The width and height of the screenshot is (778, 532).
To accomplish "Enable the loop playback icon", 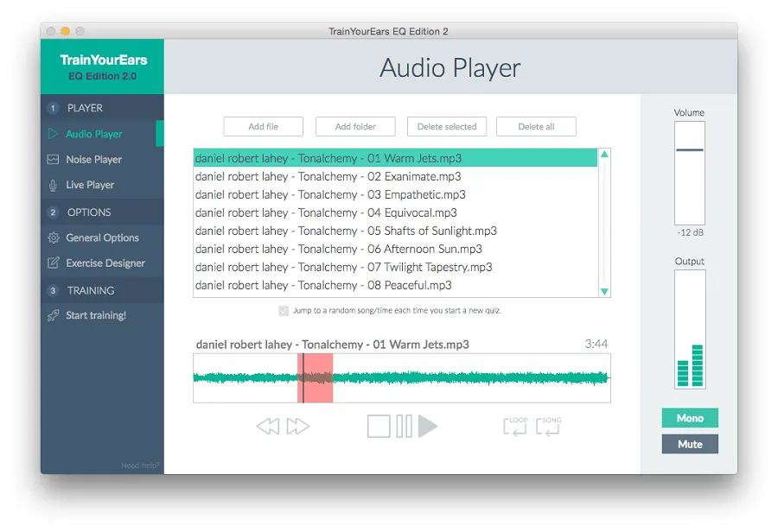I will tap(514, 425).
